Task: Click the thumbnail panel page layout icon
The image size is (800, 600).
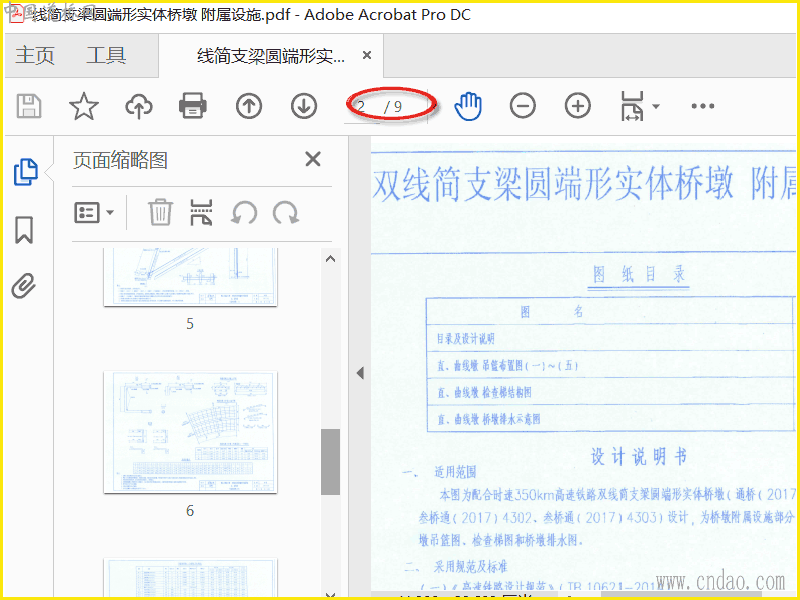Action: tap(201, 213)
